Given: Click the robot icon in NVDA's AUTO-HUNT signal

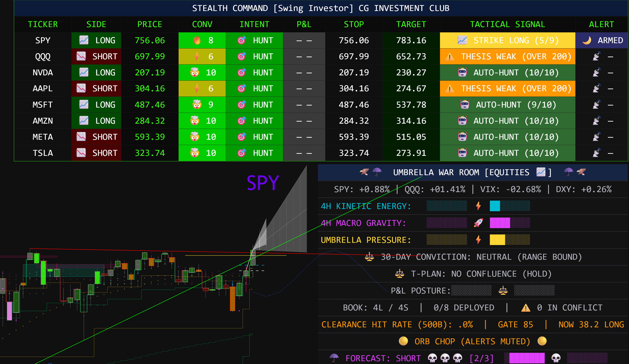Looking at the screenshot, I should tap(462, 72).
